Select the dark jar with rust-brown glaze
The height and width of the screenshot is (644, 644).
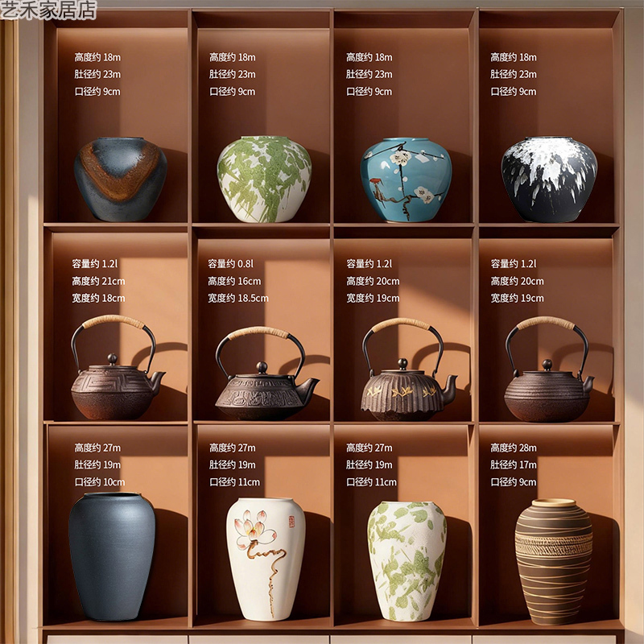click(x=120, y=179)
